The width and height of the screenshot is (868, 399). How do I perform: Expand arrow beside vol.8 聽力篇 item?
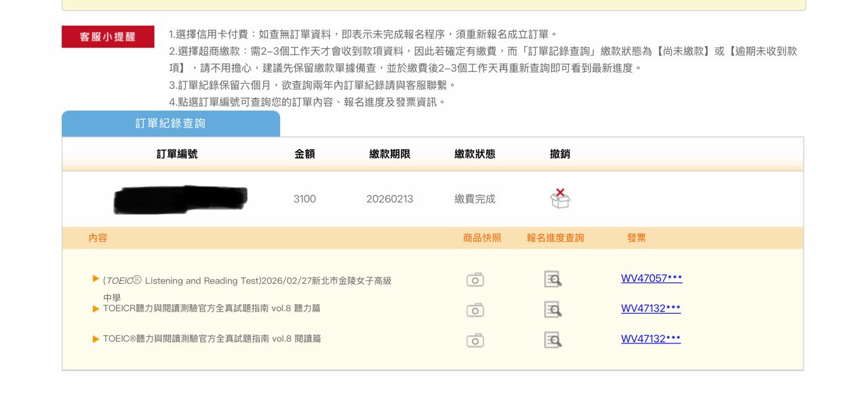(96, 309)
